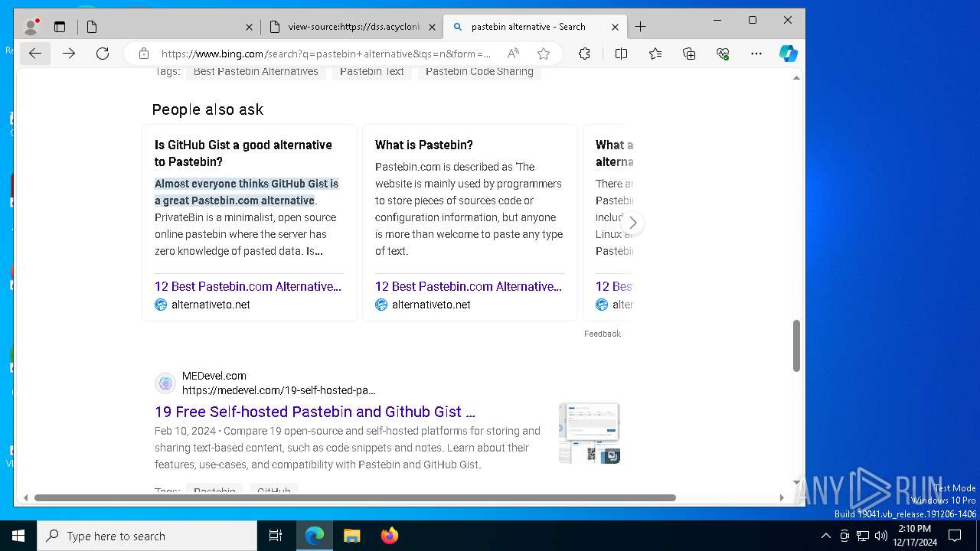The image size is (980, 551).
Task: Open the Favorites list
Action: (x=655, y=54)
